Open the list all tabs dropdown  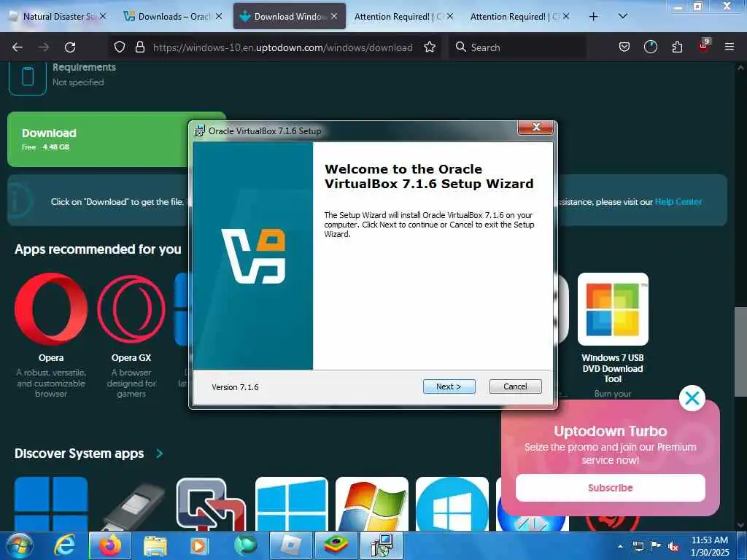(x=623, y=16)
